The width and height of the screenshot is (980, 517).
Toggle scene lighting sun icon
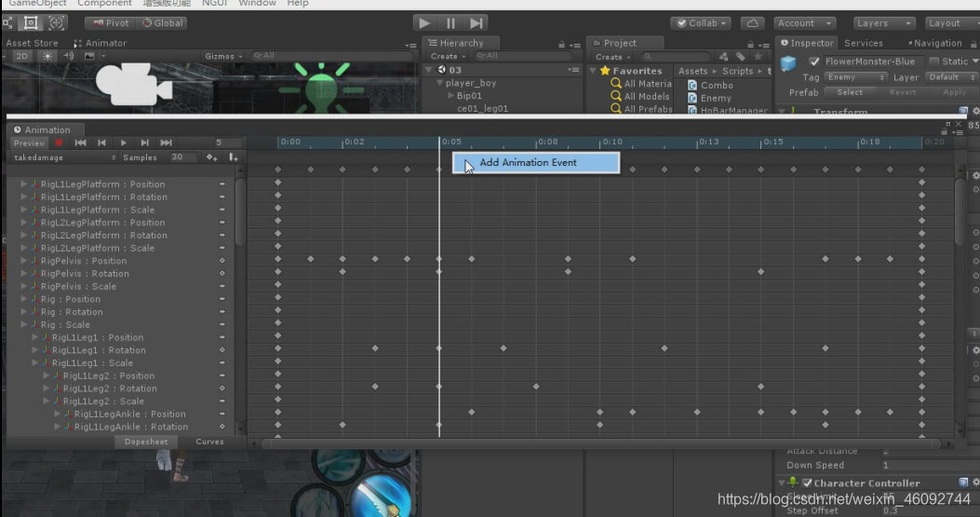pyautogui.click(x=47, y=56)
